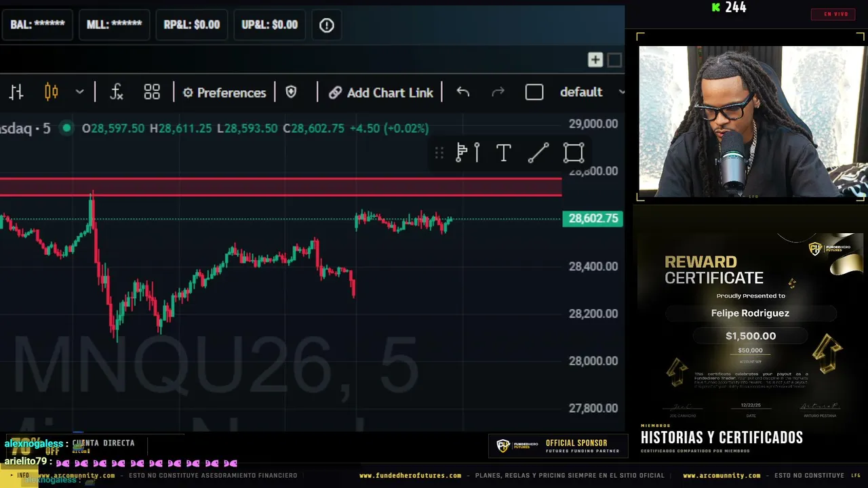Click the RP&L $0.00 box
The height and width of the screenshot is (488, 868).
(x=192, y=25)
